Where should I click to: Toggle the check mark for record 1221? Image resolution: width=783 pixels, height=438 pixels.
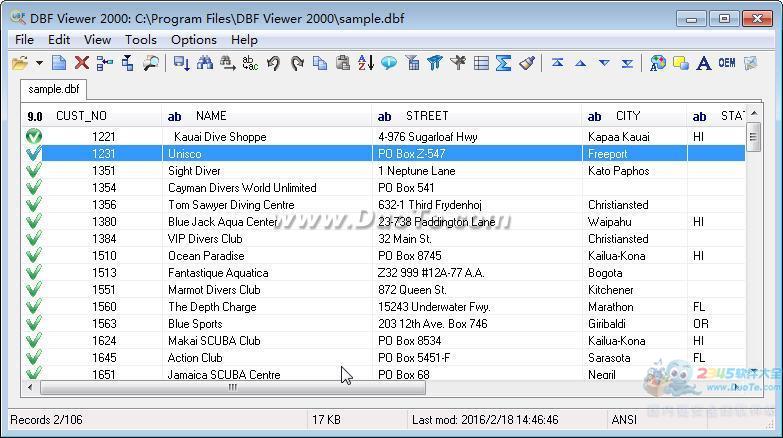[33, 136]
